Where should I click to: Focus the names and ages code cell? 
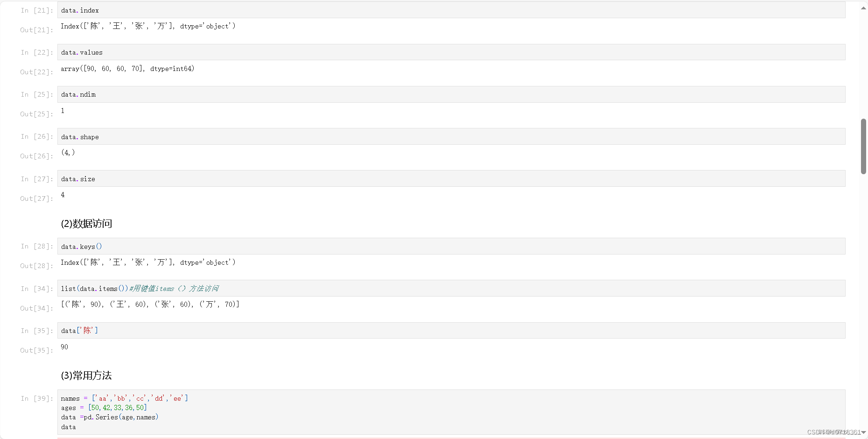click(x=451, y=412)
